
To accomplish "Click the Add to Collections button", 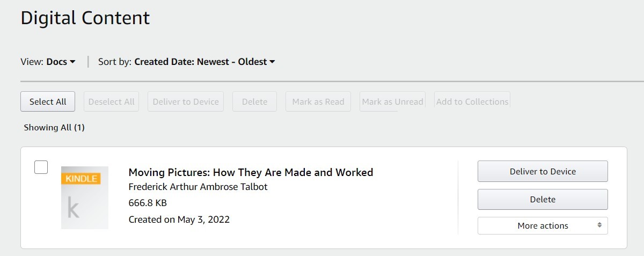I will pyautogui.click(x=472, y=101).
